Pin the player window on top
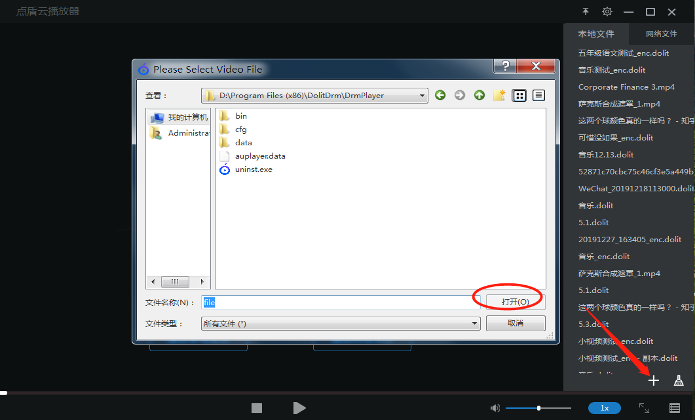Viewport: 695px width, 420px height. pos(586,11)
